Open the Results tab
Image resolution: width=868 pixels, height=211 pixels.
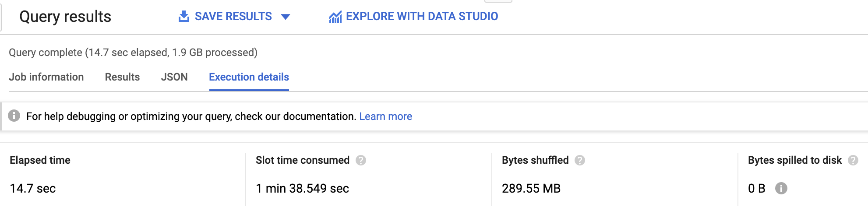(x=122, y=77)
